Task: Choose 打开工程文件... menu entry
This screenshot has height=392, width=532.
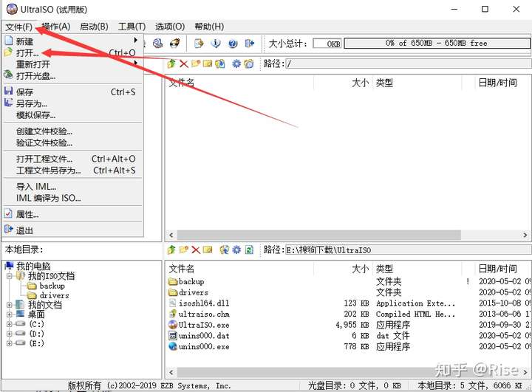Action: pyautogui.click(x=72, y=159)
